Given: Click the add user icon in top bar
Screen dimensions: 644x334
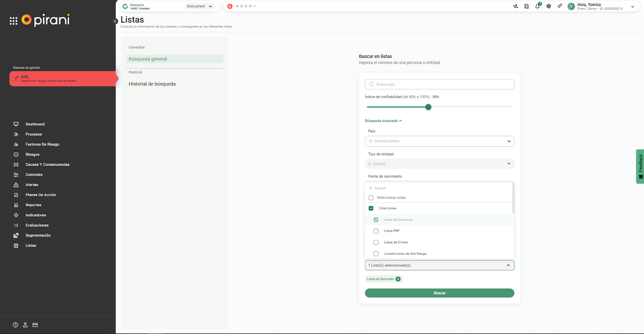Looking at the screenshot, I should (x=516, y=6).
